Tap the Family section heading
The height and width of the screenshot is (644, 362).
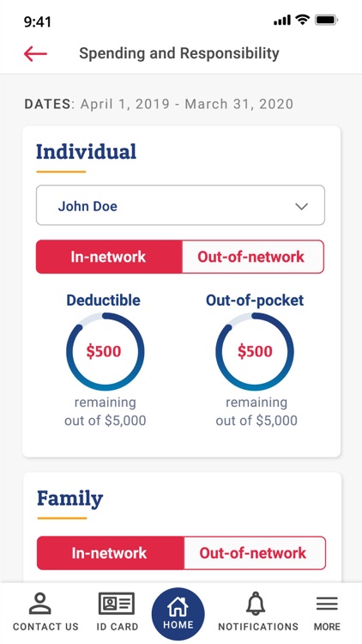(x=70, y=499)
